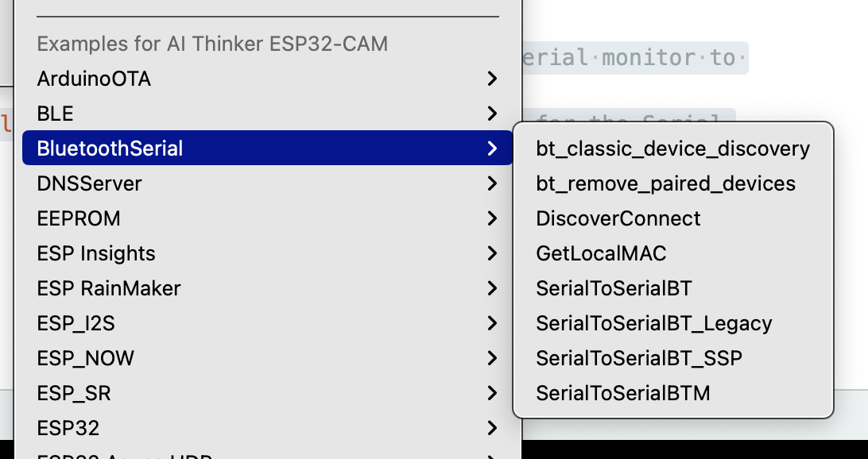Choose the SerialToSerialBT_Legacy example
Viewport: 868px width, 459px height.
pyautogui.click(x=653, y=323)
